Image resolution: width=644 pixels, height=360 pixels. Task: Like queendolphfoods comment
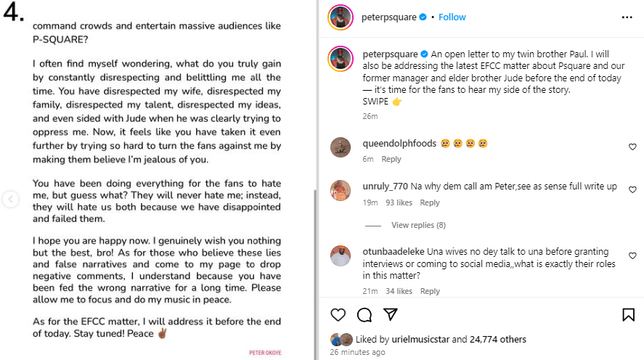[632, 147]
